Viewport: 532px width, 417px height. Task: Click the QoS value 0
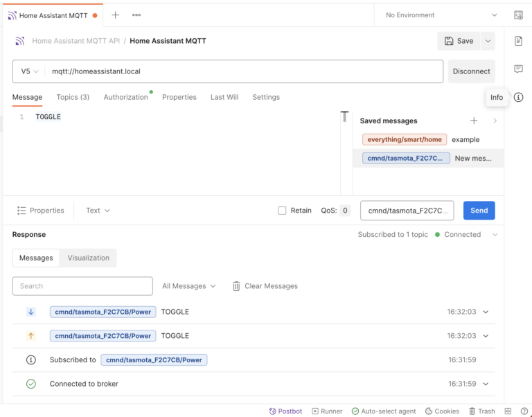pos(345,211)
